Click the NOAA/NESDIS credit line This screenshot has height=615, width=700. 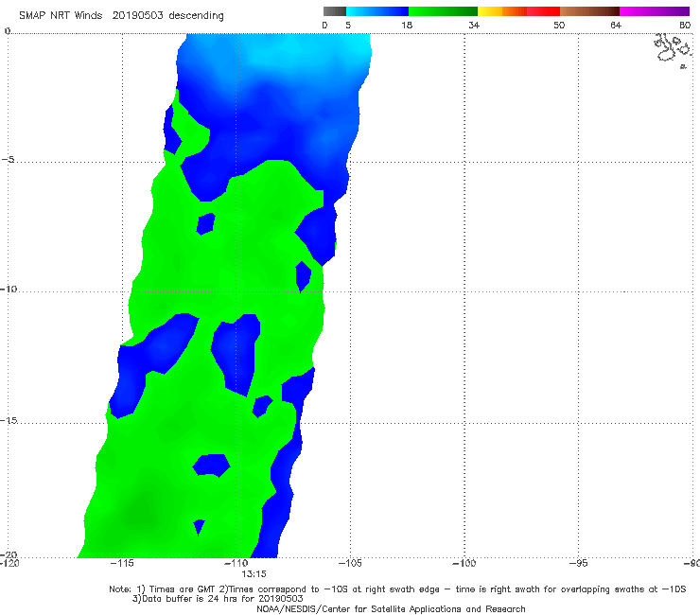pyautogui.click(x=391, y=608)
